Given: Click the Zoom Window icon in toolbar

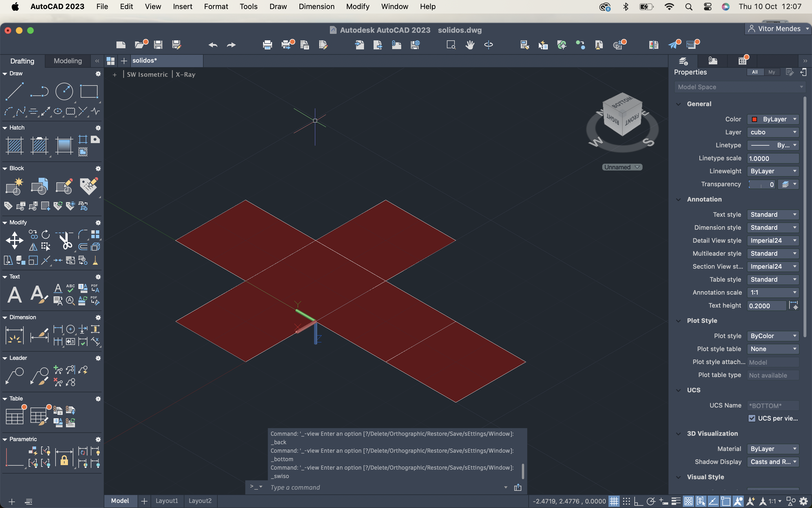Looking at the screenshot, I should (451, 45).
